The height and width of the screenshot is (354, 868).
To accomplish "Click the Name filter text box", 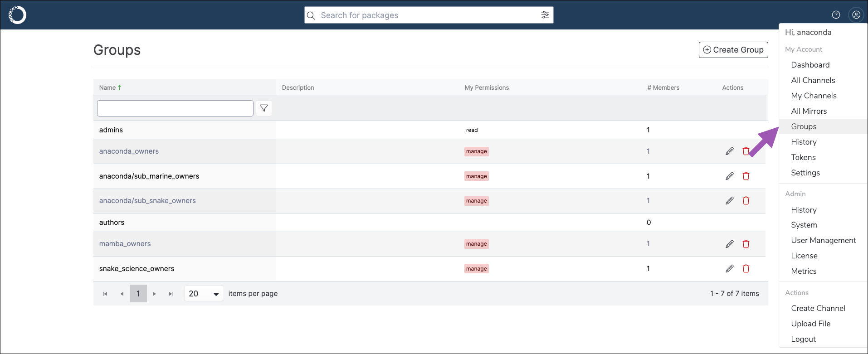I will tap(175, 108).
